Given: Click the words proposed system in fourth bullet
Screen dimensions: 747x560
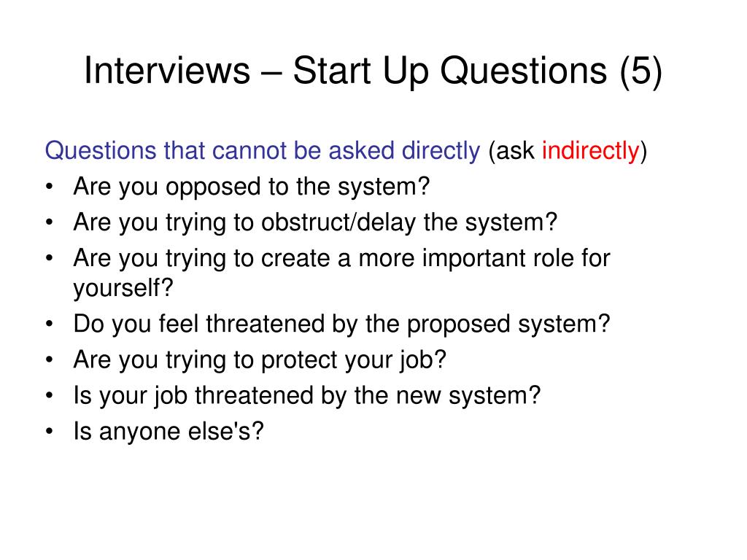Looking at the screenshot, I should tap(508, 324).
